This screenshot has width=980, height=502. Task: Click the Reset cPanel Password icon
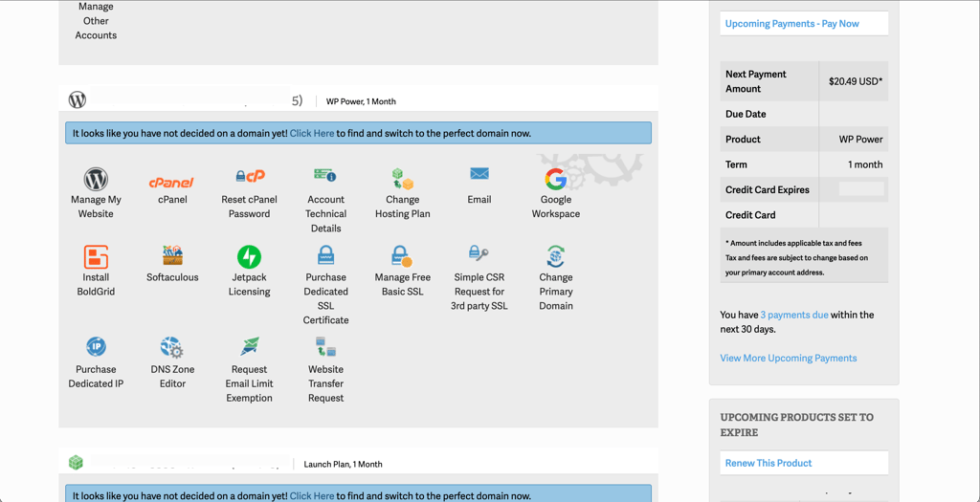(x=250, y=177)
